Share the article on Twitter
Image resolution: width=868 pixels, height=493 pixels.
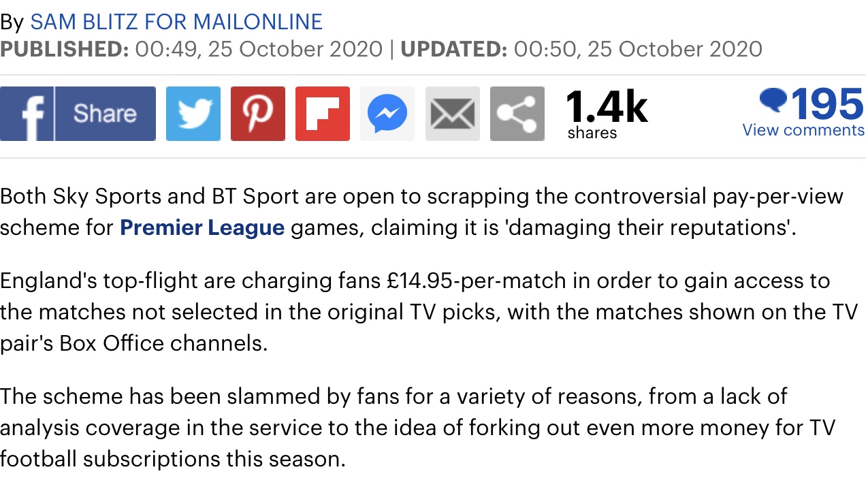[193, 114]
